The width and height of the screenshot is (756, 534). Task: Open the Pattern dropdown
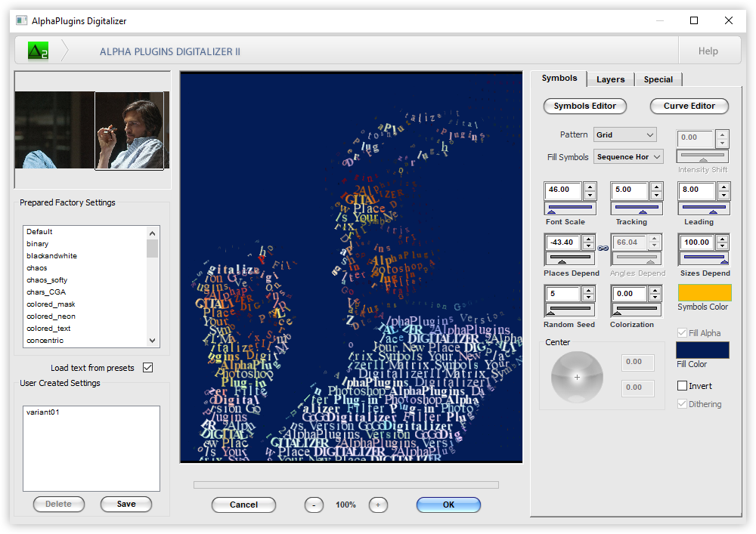pyautogui.click(x=625, y=135)
